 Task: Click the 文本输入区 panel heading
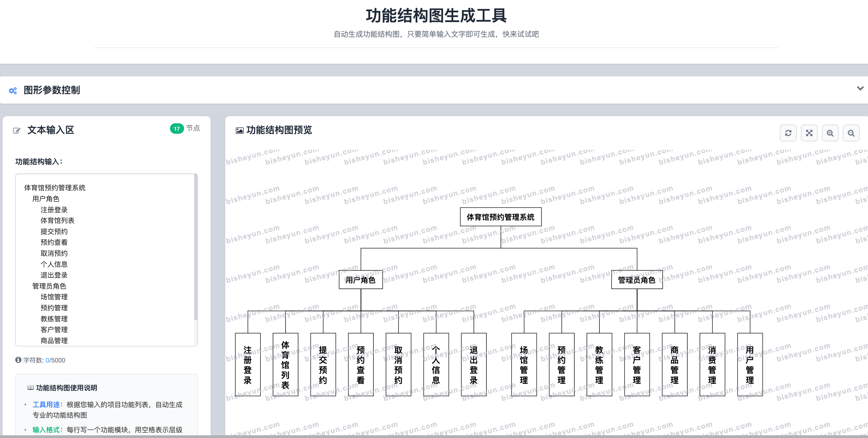(x=51, y=130)
